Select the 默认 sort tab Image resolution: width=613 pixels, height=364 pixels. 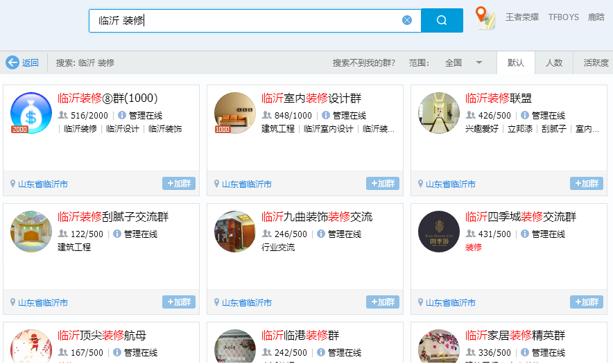[515, 62]
